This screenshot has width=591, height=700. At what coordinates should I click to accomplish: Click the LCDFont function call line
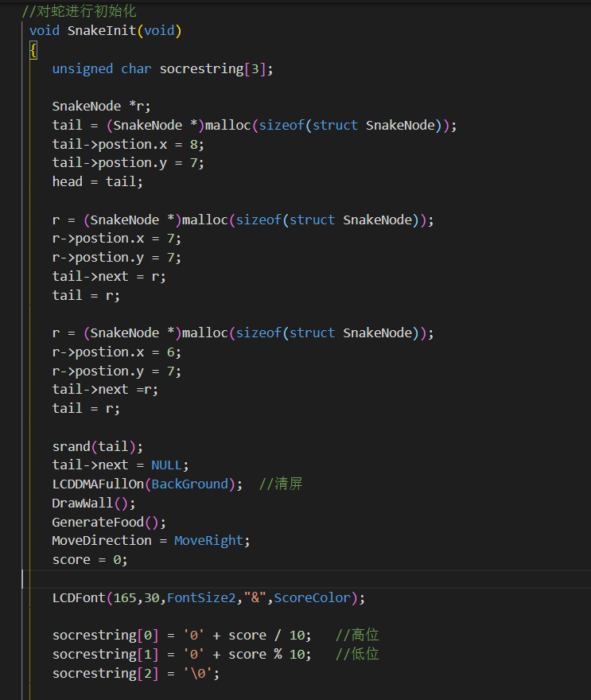[208, 597]
